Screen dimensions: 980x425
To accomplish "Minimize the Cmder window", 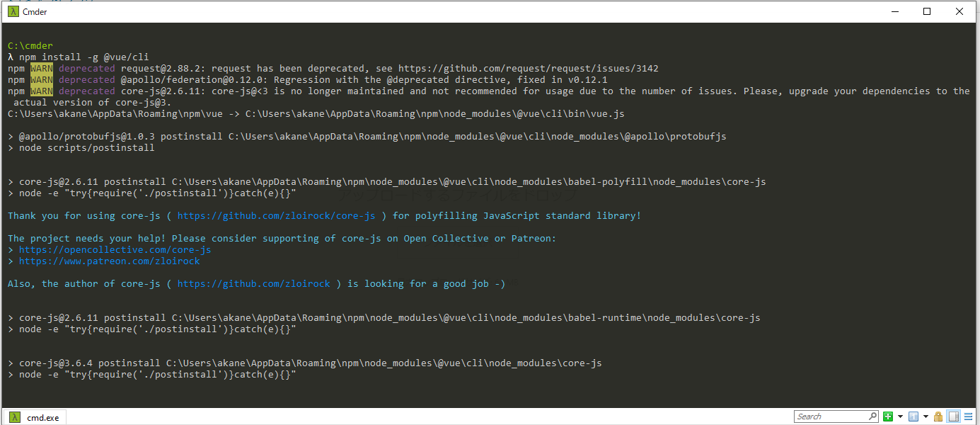I will (894, 11).
